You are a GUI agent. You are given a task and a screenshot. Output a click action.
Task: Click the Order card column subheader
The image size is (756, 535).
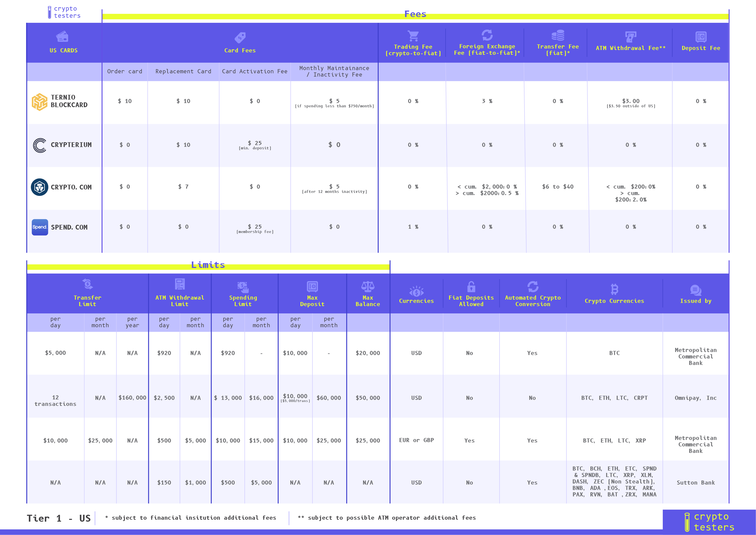click(x=125, y=72)
